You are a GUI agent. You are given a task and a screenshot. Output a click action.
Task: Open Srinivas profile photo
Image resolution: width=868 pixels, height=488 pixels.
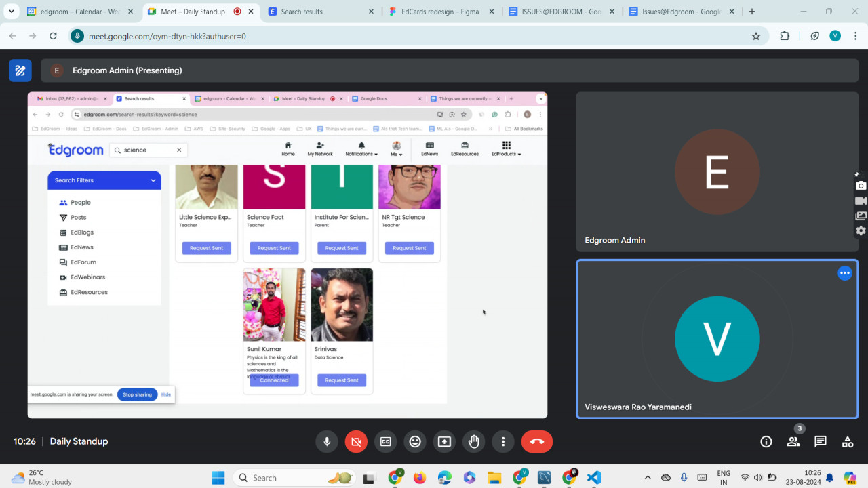click(342, 305)
